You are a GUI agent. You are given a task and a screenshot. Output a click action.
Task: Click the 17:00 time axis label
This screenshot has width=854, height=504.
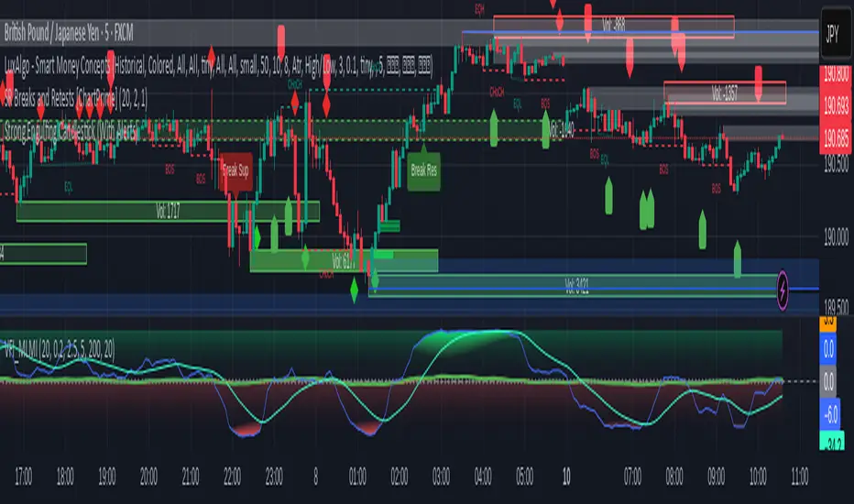23,477
